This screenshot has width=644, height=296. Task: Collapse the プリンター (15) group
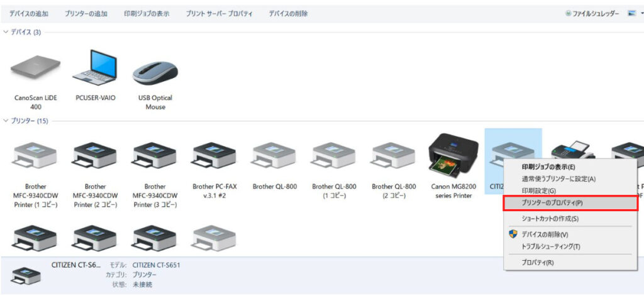coord(6,121)
